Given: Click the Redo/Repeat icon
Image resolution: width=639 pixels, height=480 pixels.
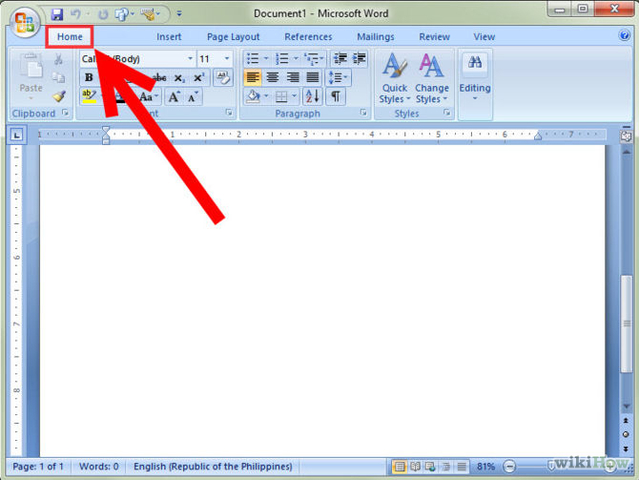Looking at the screenshot, I should [103, 15].
